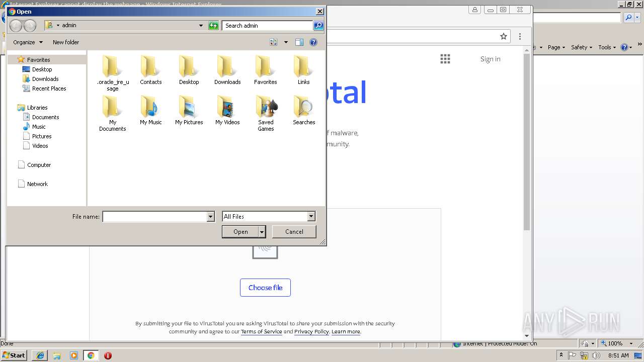Click the clock in system tray
Viewport: 644px width, 362px height.
tap(618, 355)
